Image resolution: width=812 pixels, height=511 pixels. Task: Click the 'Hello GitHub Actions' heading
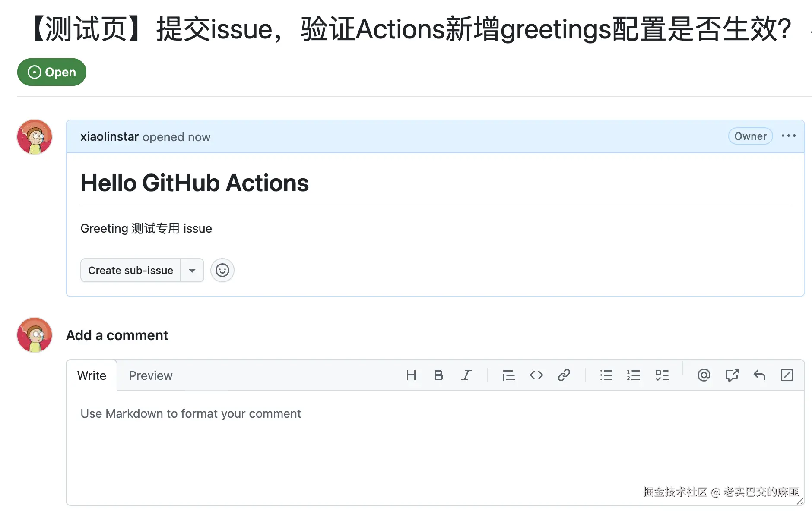click(x=194, y=183)
